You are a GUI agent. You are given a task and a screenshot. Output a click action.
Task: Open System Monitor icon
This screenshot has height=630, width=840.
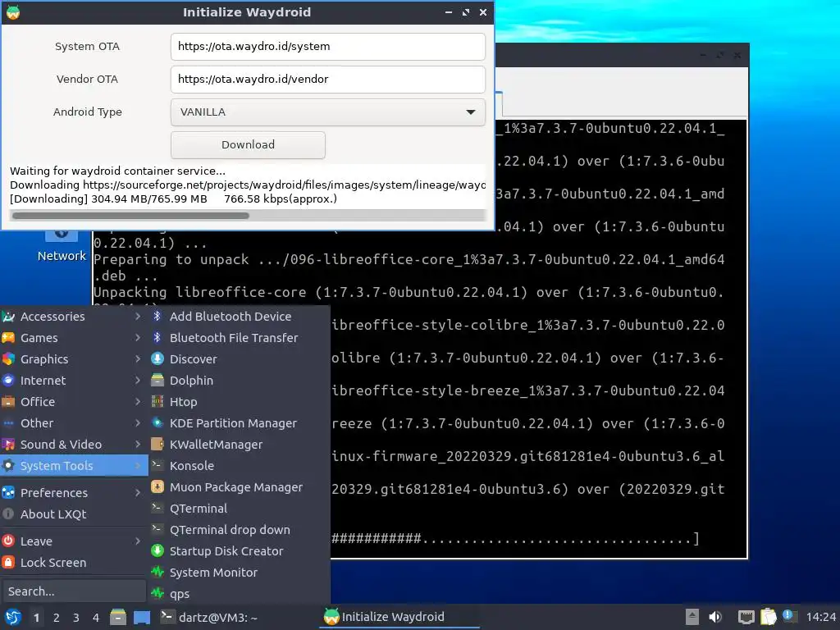tap(157, 572)
